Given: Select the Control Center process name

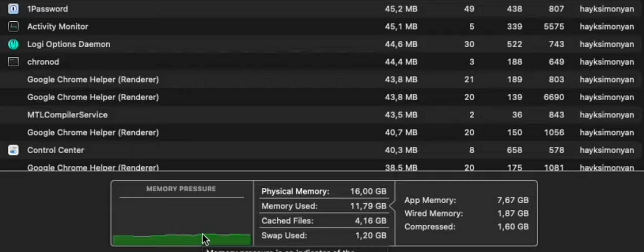Looking at the screenshot, I should tap(56, 150).
